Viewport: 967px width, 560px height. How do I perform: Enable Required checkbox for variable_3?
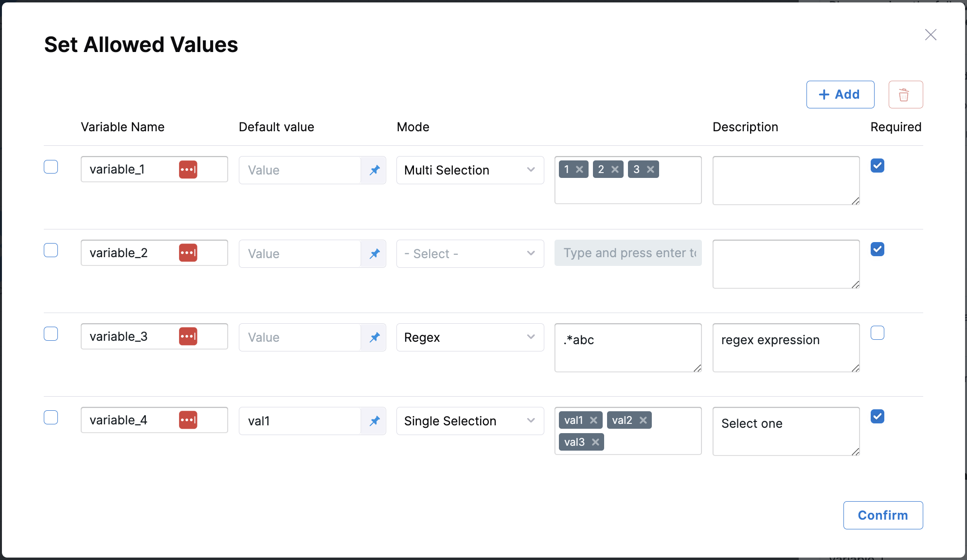click(877, 333)
